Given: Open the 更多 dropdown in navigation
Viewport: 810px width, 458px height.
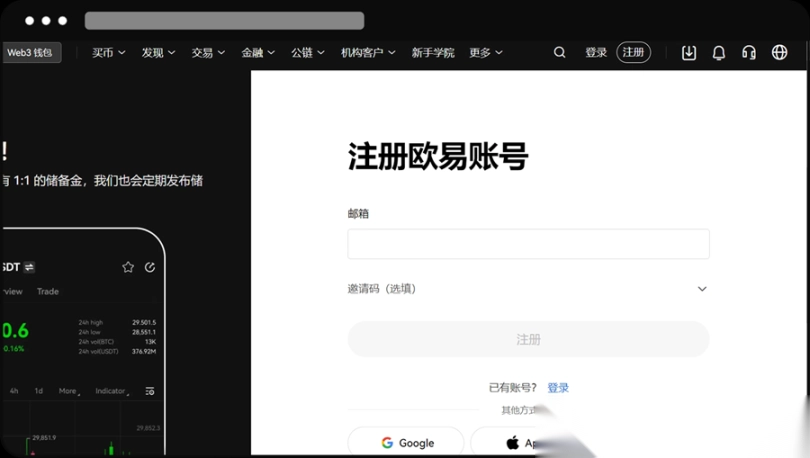Looking at the screenshot, I should coord(486,53).
